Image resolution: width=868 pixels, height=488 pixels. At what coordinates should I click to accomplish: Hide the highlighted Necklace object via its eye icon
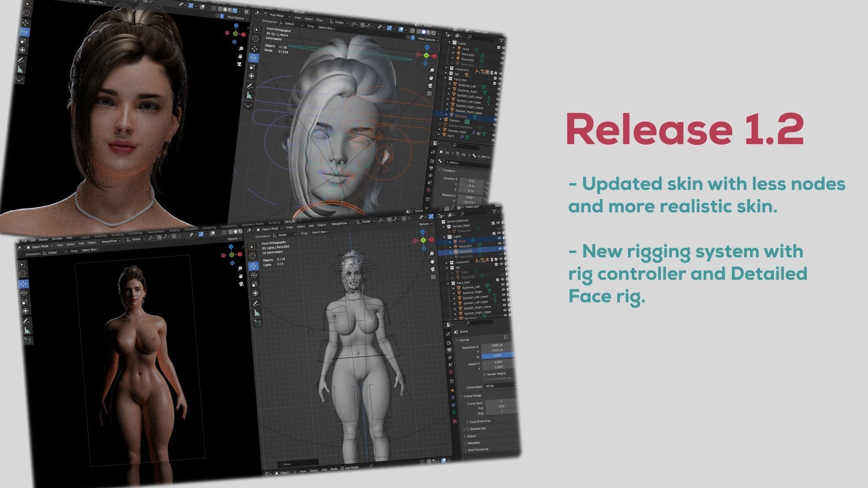point(495,120)
